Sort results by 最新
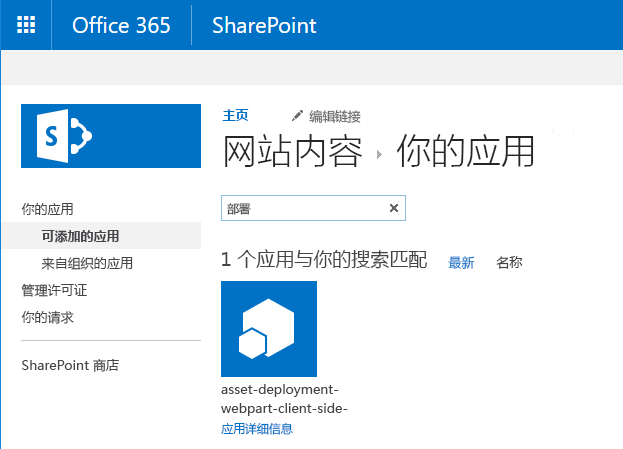Viewport: 623px width, 449px height. [461, 263]
